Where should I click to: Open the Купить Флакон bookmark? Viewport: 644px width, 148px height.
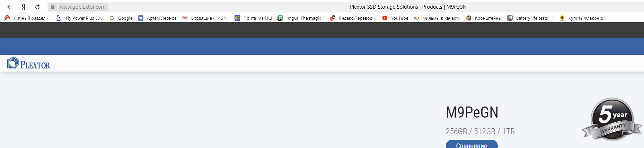[x=583, y=18]
